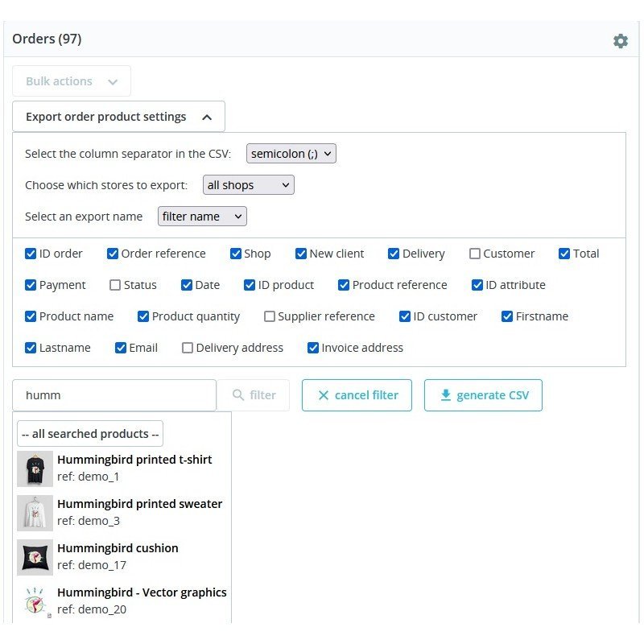Click the download icon on generate CSV
Viewport: 644px width, 644px height.
pyautogui.click(x=446, y=395)
